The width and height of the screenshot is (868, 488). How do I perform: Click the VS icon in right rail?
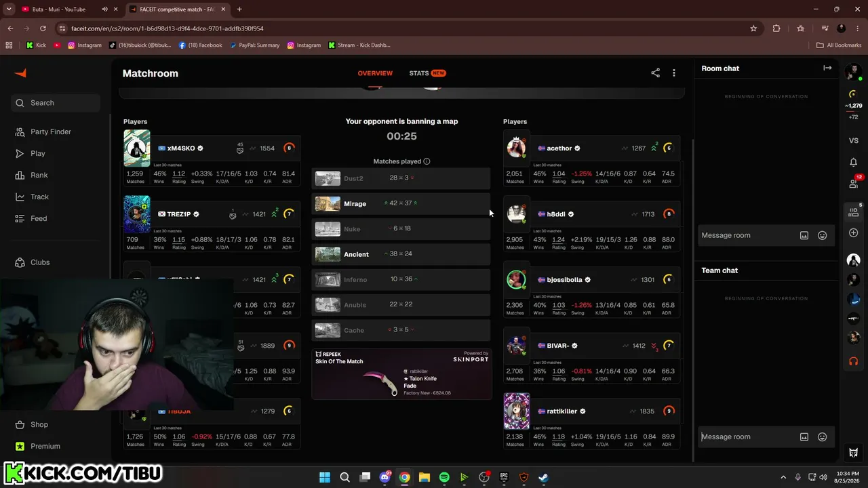click(854, 140)
